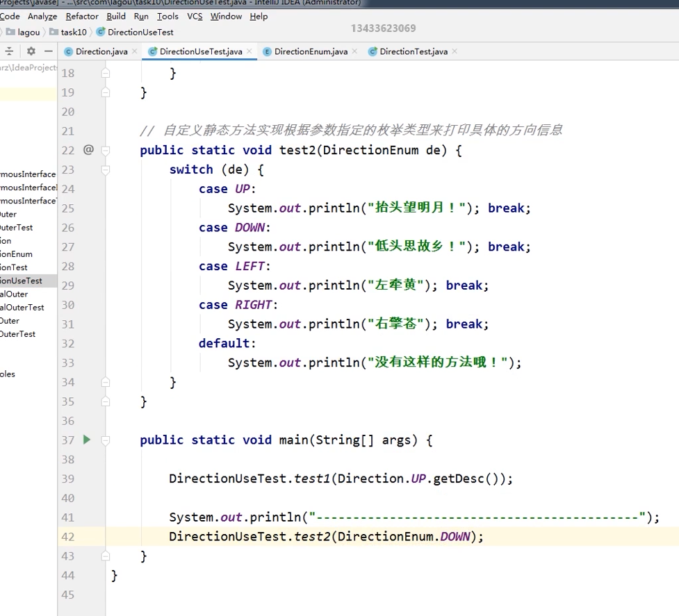Switch to the DirectionEnum.java tab
The image size is (679, 616).
click(x=311, y=51)
